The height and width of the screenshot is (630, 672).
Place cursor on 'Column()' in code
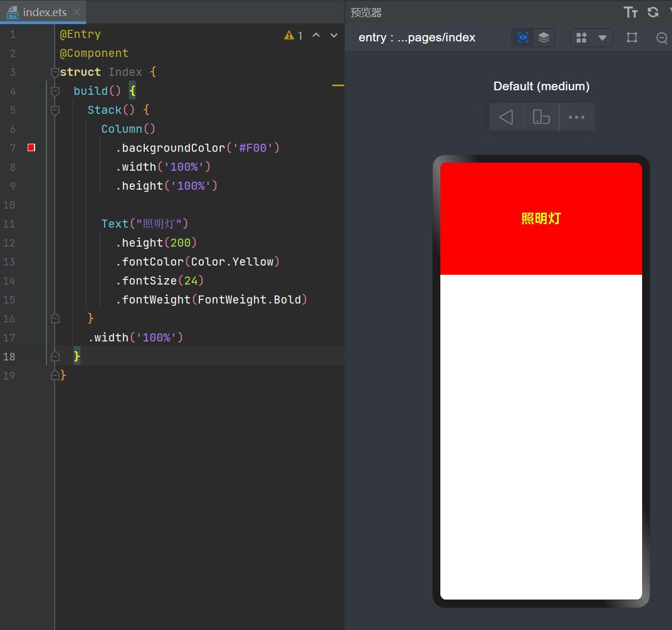pos(128,129)
